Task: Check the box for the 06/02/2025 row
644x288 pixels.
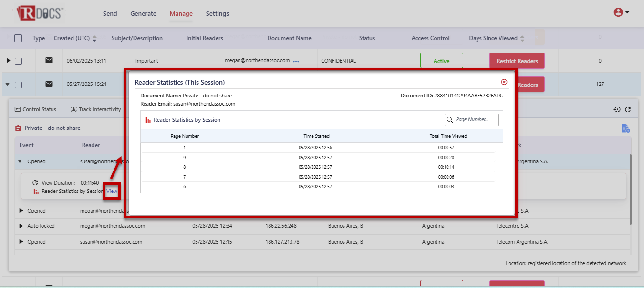Action: pos(18,61)
